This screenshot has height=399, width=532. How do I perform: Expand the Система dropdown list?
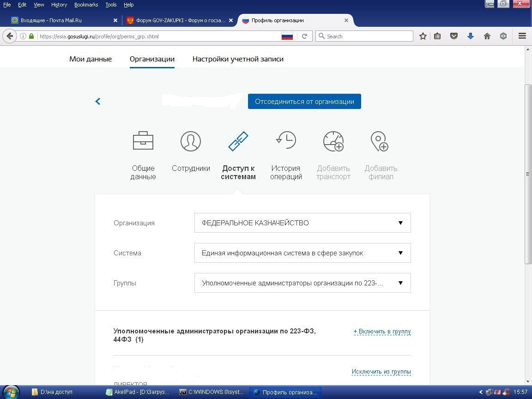pyautogui.click(x=302, y=253)
